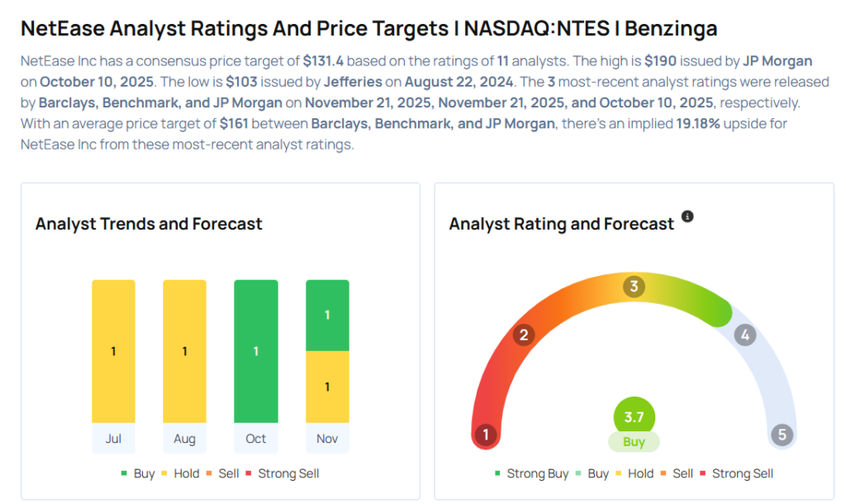This screenshot has width=846, height=504.
Task: Click the Oct month label
Action: pos(255,439)
